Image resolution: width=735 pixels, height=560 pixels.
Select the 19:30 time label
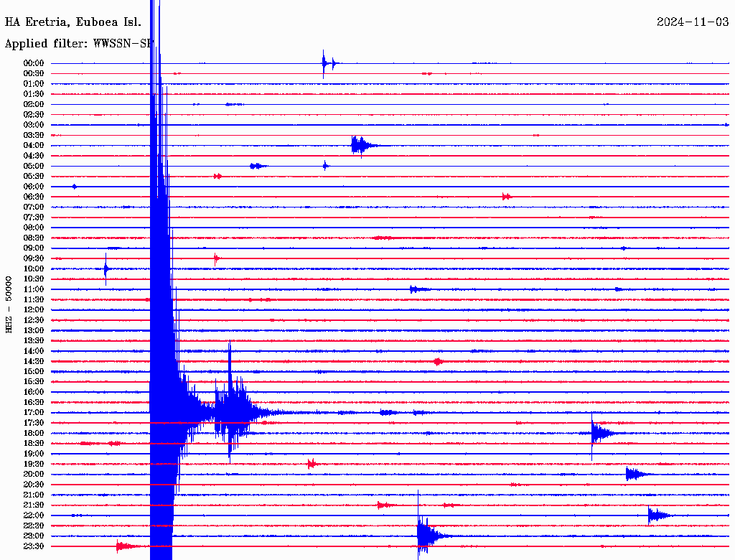34,465
